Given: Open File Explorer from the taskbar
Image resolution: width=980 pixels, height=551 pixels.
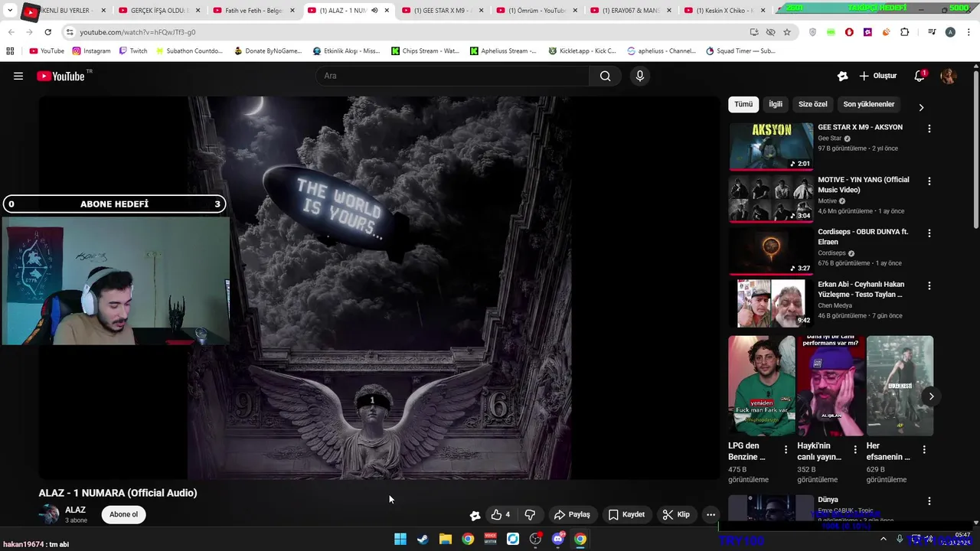Looking at the screenshot, I should [x=445, y=539].
